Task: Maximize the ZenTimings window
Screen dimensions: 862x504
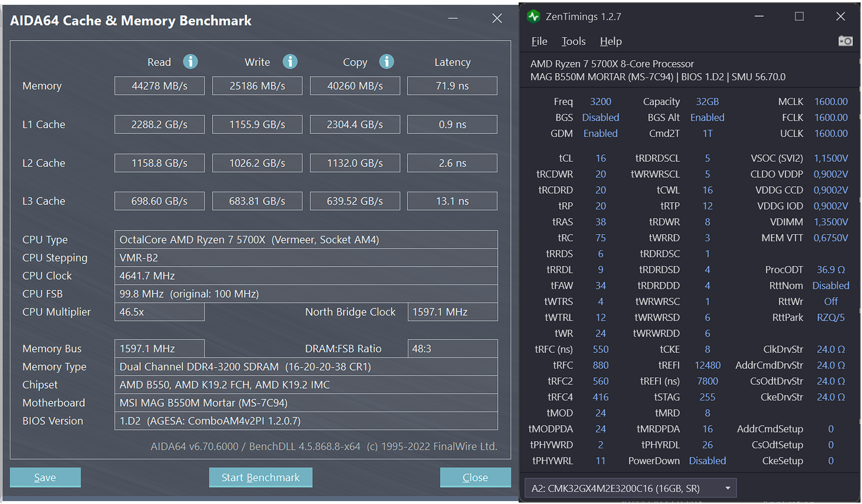Action: (799, 17)
